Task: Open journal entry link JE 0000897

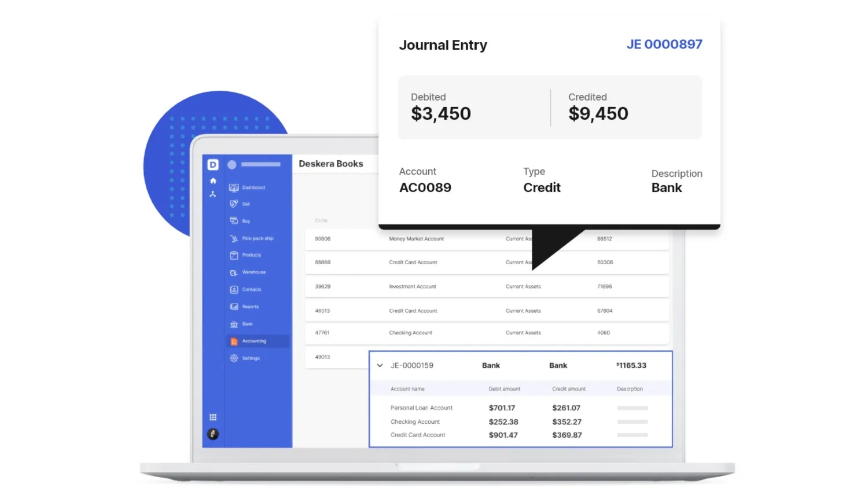Action: tap(664, 45)
